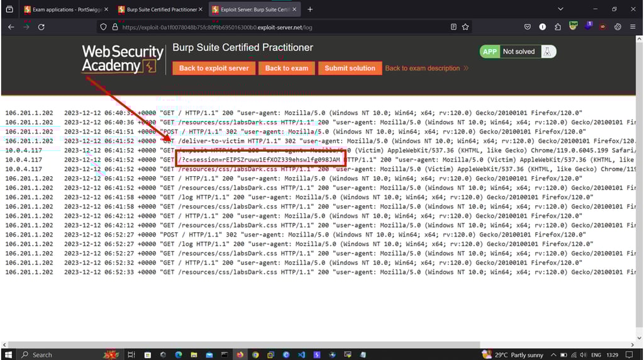Open site security padlock info
644x360 pixels.
coord(115,27)
